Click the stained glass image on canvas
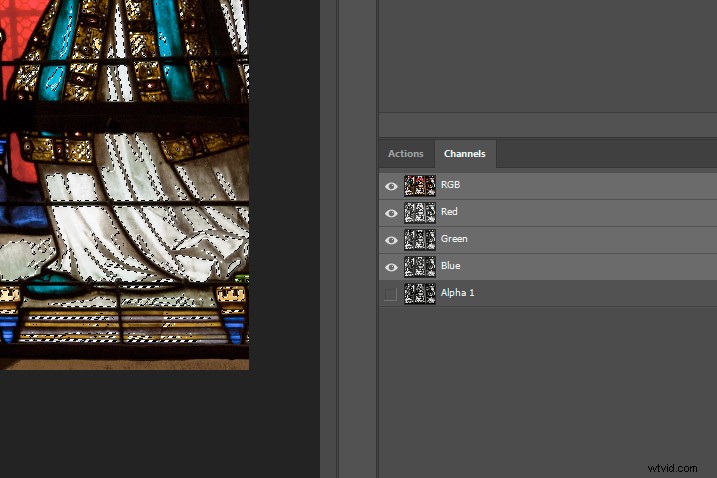 click(124, 185)
